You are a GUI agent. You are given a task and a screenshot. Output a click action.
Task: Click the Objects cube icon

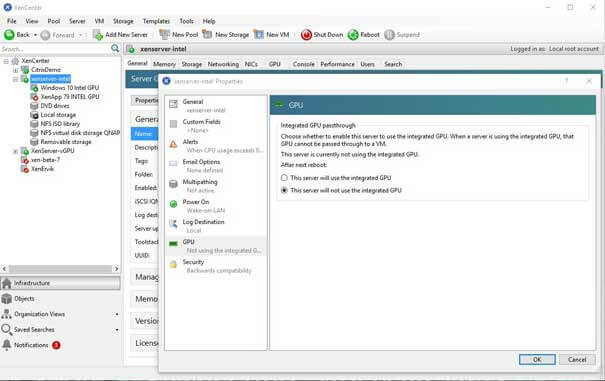[x=7, y=298]
